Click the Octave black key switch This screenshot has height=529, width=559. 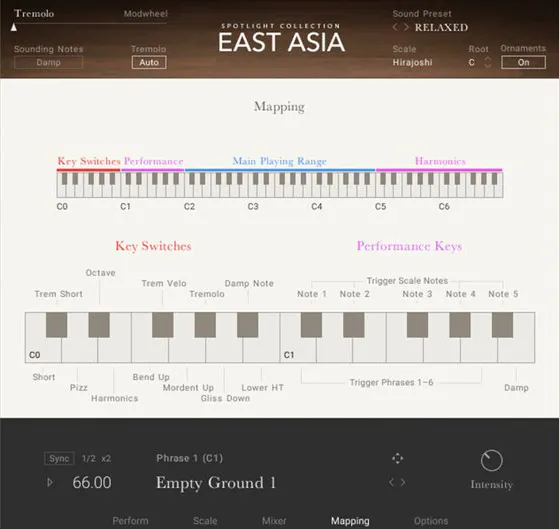click(x=99, y=325)
